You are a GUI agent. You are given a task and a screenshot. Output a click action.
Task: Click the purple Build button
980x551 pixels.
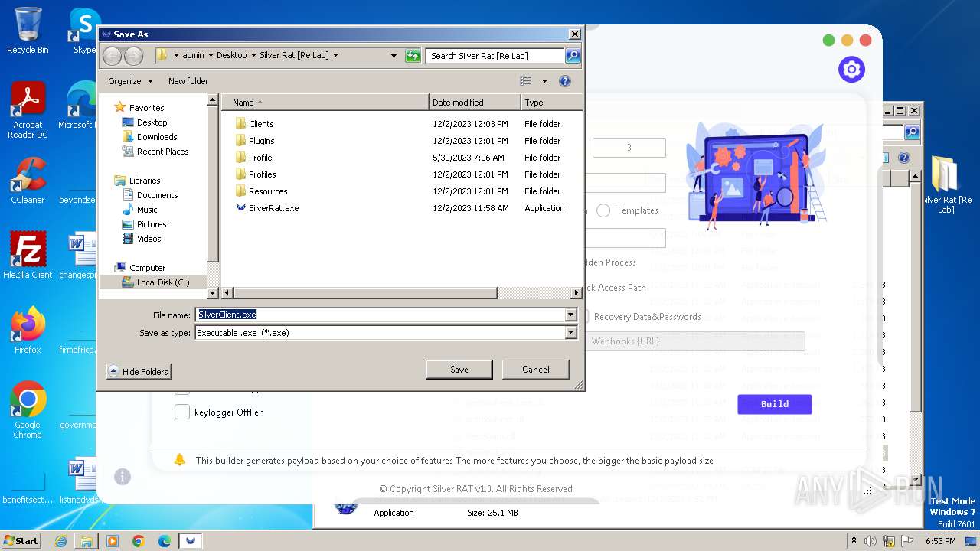(775, 404)
